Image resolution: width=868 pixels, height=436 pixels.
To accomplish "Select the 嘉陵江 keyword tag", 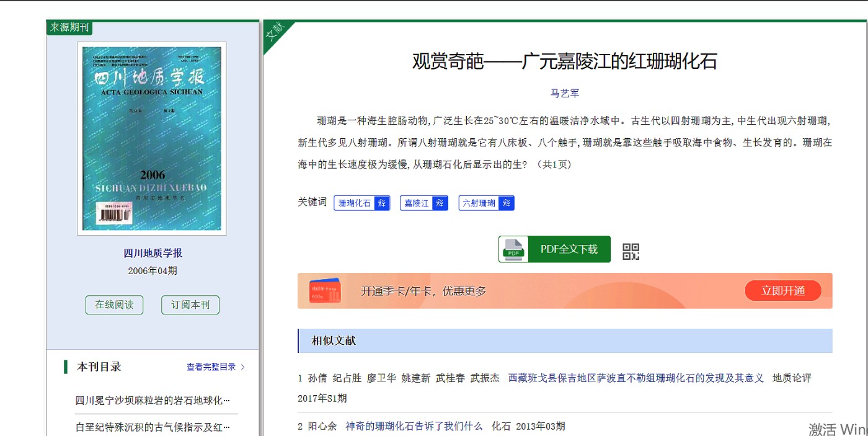I will pos(417,203).
